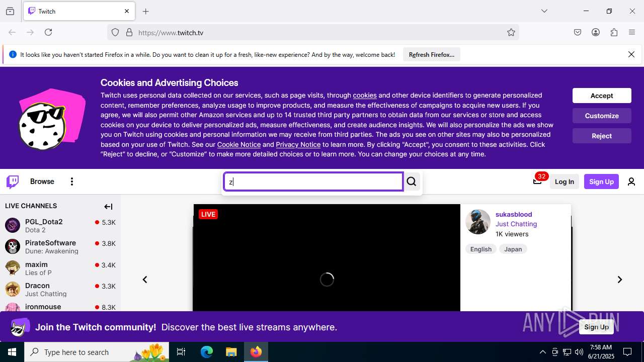Open the sukasblood channel link
This screenshot has height=362, width=644.
pyautogui.click(x=514, y=214)
